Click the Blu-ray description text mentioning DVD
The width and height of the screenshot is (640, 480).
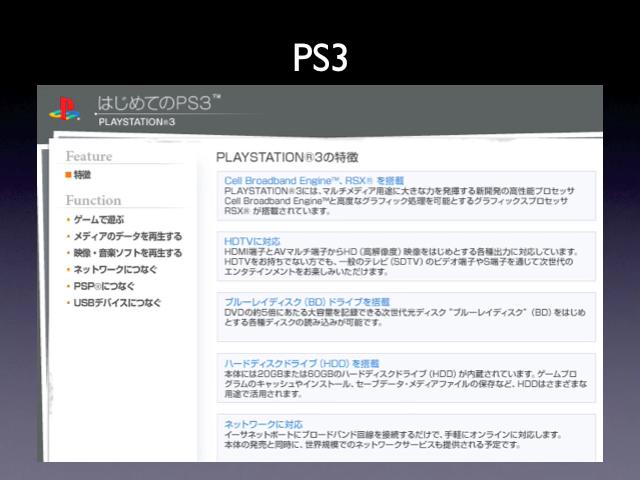click(x=405, y=317)
